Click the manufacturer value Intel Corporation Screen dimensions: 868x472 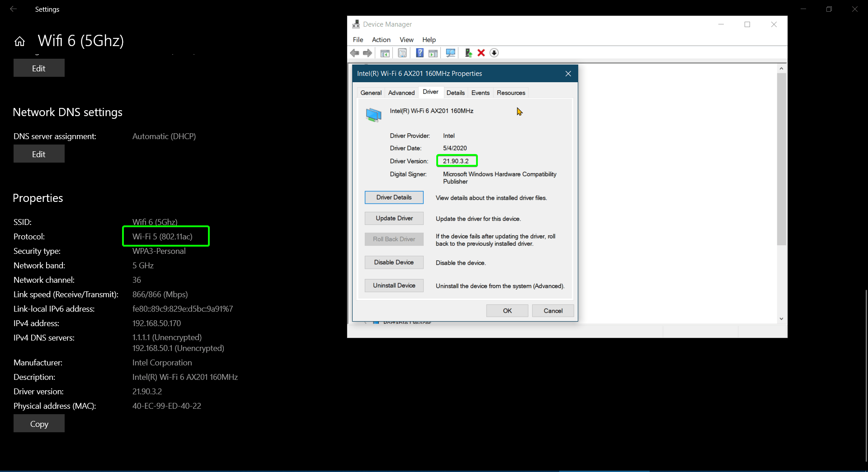tap(162, 363)
